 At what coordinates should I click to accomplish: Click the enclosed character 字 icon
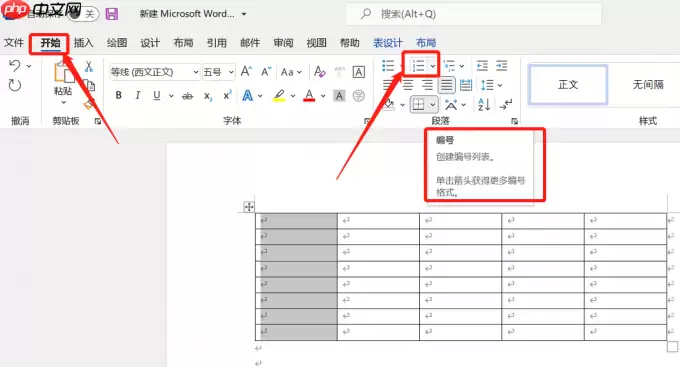(x=359, y=95)
